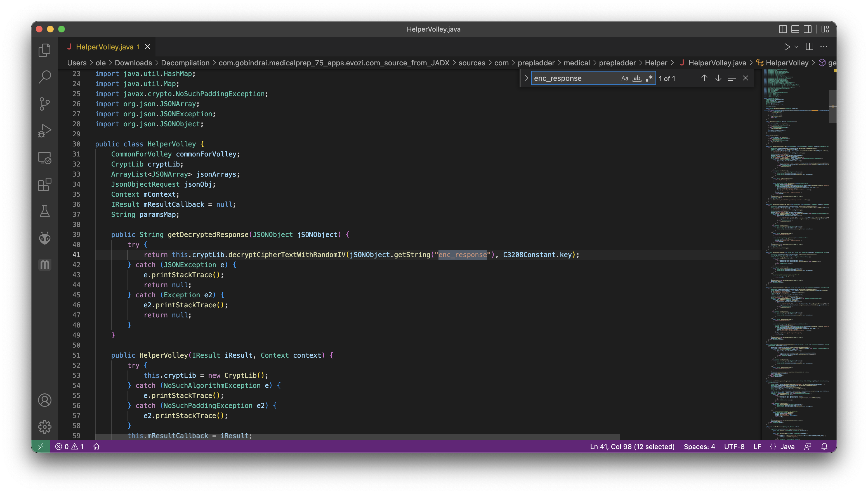This screenshot has height=494, width=868.
Task: Click the horizontal scrollbar at editor bottom
Action: tap(357, 436)
